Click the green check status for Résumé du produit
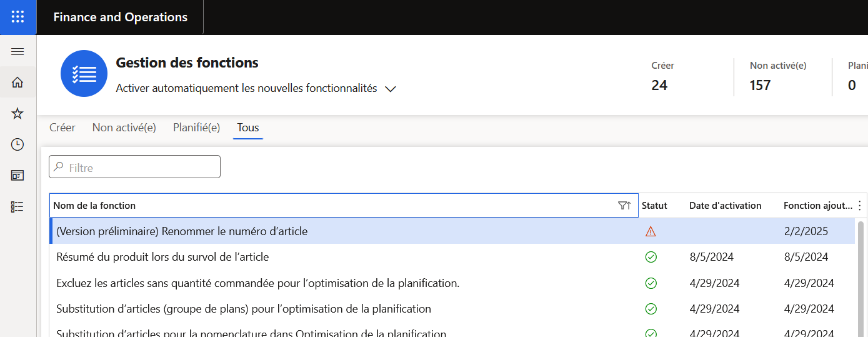868x337 pixels. click(x=651, y=257)
